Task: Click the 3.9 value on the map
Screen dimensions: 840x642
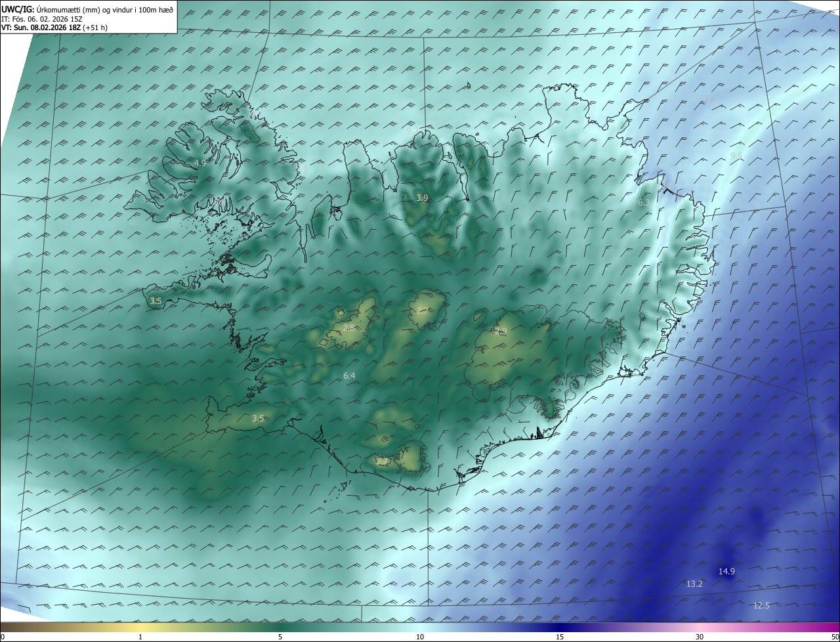Action: click(422, 198)
